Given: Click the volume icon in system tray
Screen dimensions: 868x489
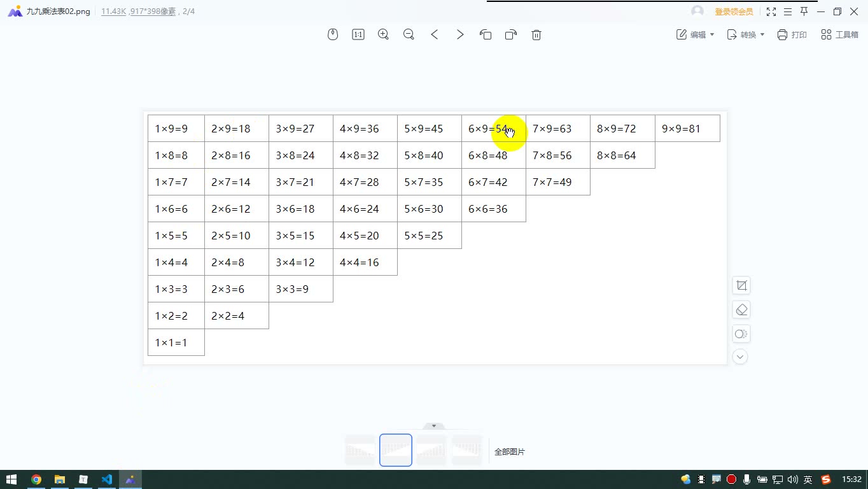Looking at the screenshot, I should [792, 479].
